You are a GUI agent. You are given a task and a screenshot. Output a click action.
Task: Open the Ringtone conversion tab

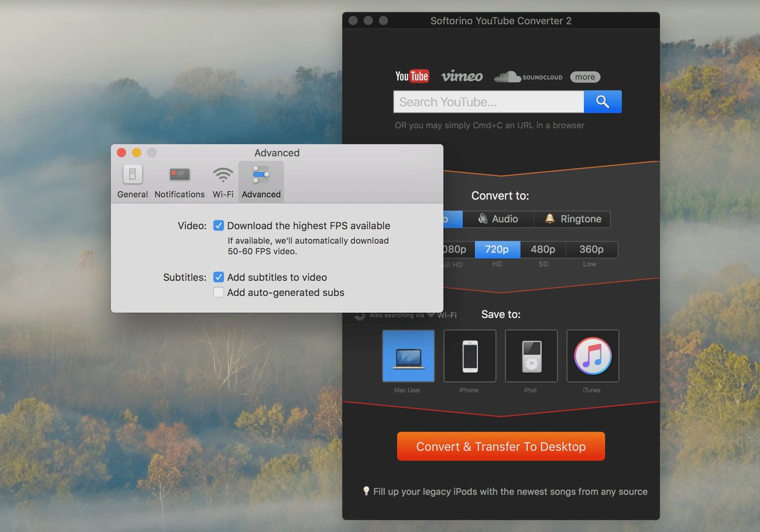click(573, 218)
